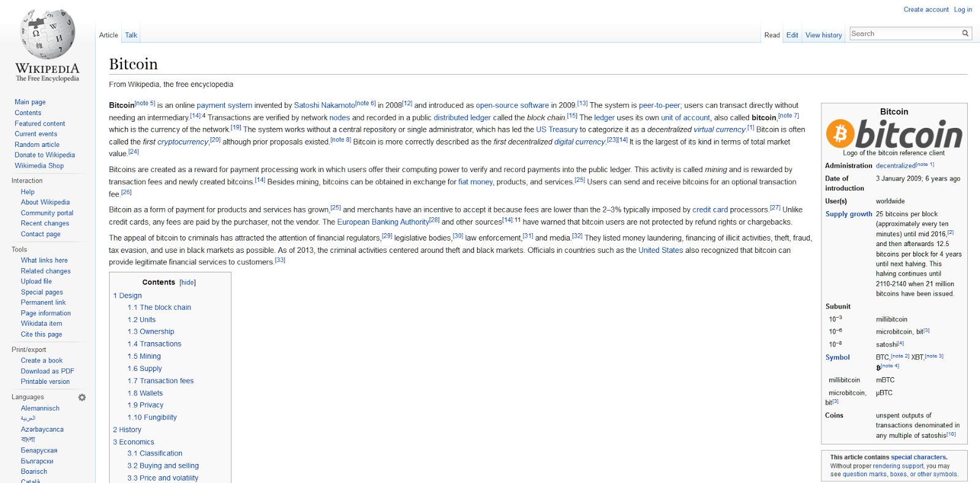The width and height of the screenshot is (980, 483).
Task: Open the rendering support link
Action: tap(899, 466)
